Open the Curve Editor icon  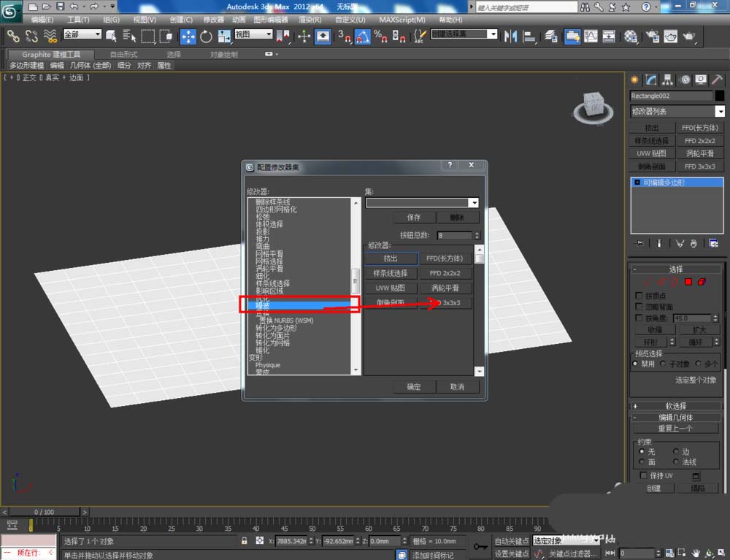591,37
